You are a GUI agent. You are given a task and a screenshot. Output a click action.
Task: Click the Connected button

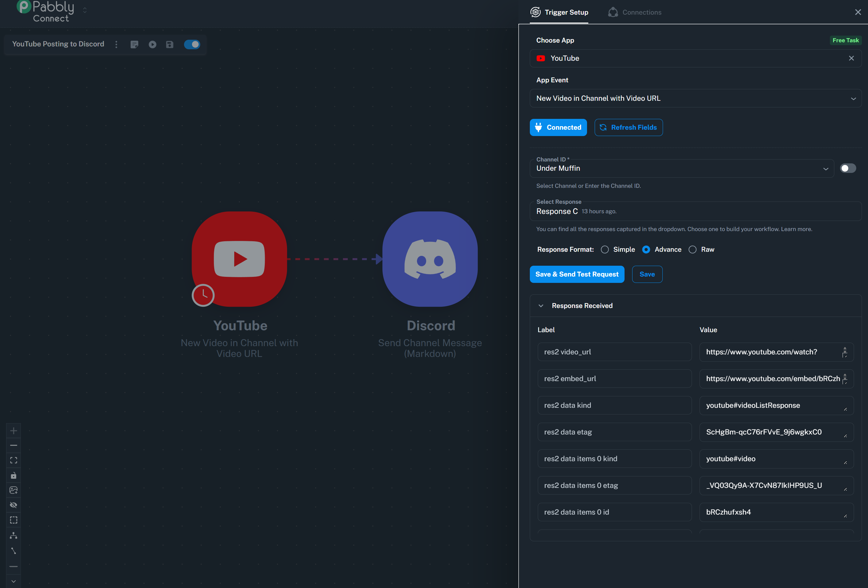(x=558, y=127)
